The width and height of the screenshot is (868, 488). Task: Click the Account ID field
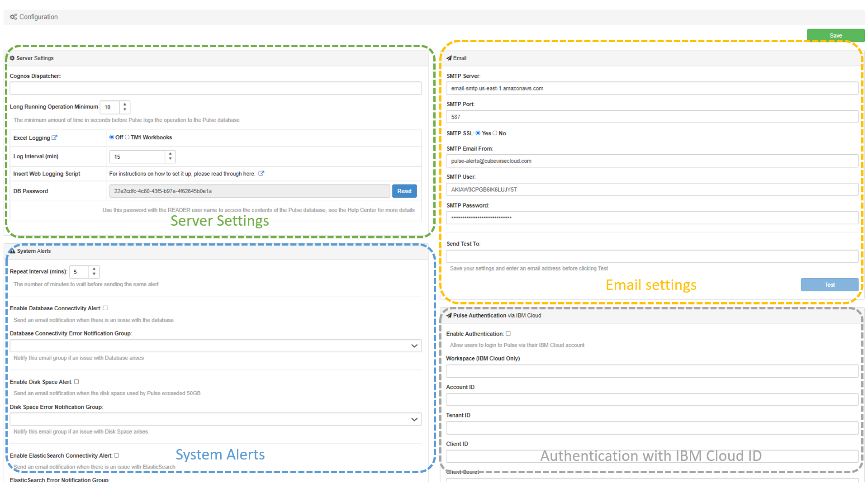(652, 400)
